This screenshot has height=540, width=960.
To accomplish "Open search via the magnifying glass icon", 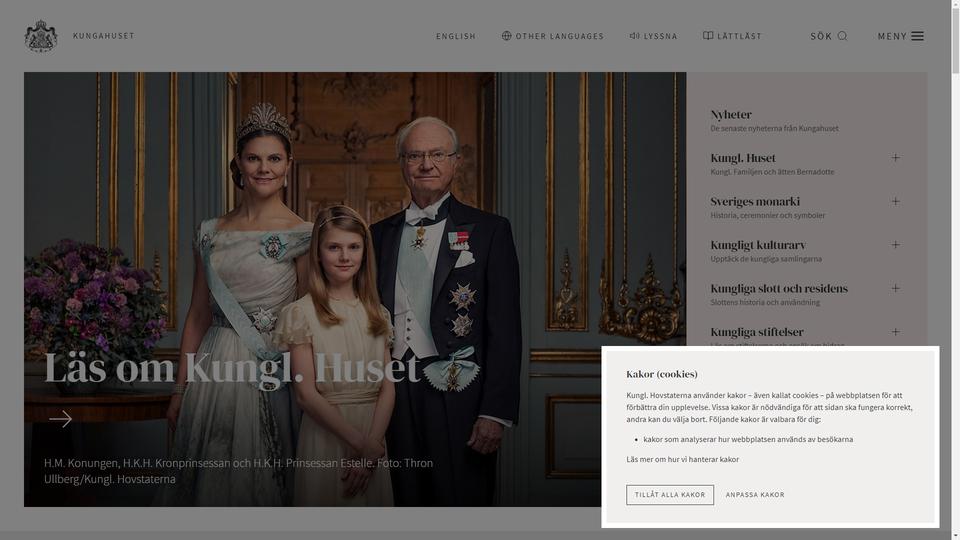I will coord(842,36).
